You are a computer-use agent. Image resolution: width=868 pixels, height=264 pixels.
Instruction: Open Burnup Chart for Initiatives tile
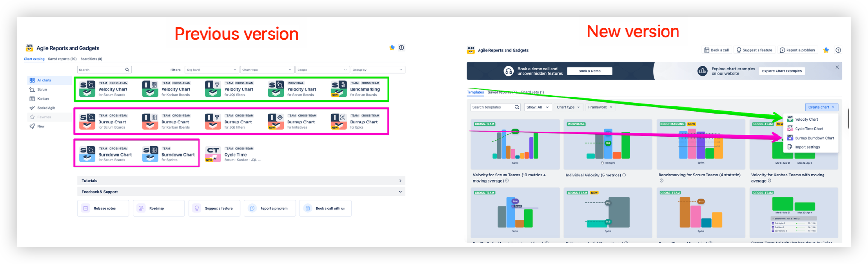pyautogui.click(x=292, y=122)
